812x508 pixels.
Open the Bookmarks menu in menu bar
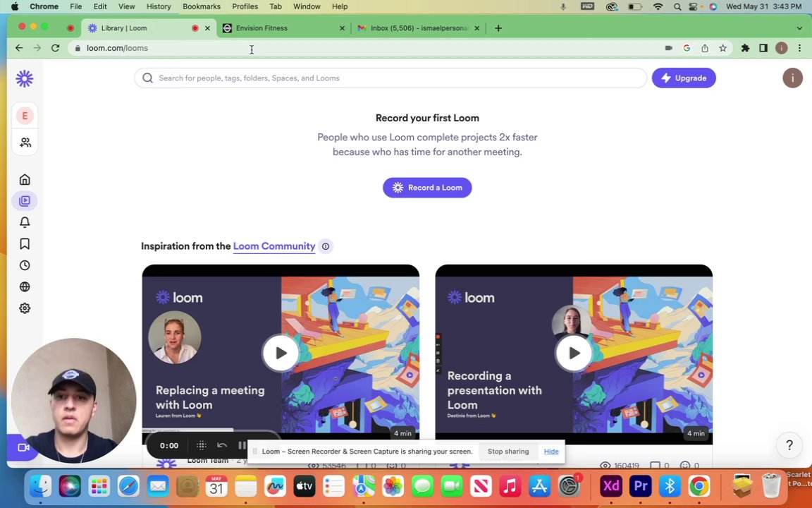(202, 6)
